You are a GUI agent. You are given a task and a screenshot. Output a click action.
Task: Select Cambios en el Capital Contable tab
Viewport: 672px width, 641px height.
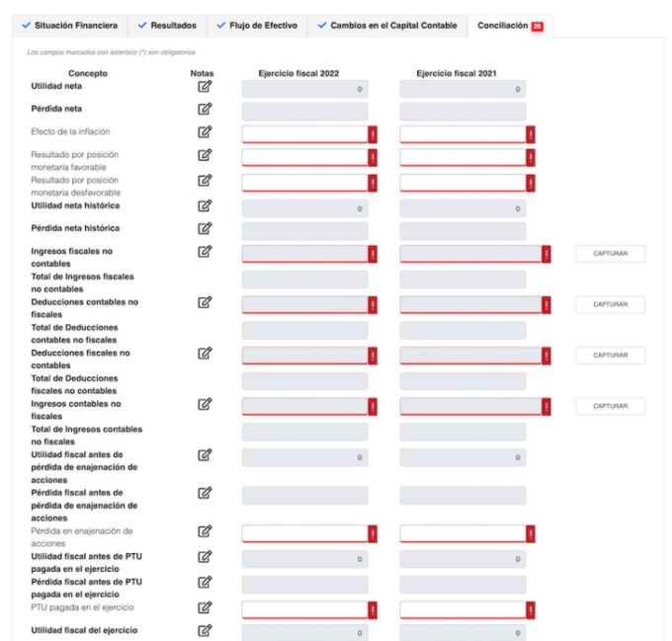(x=386, y=25)
